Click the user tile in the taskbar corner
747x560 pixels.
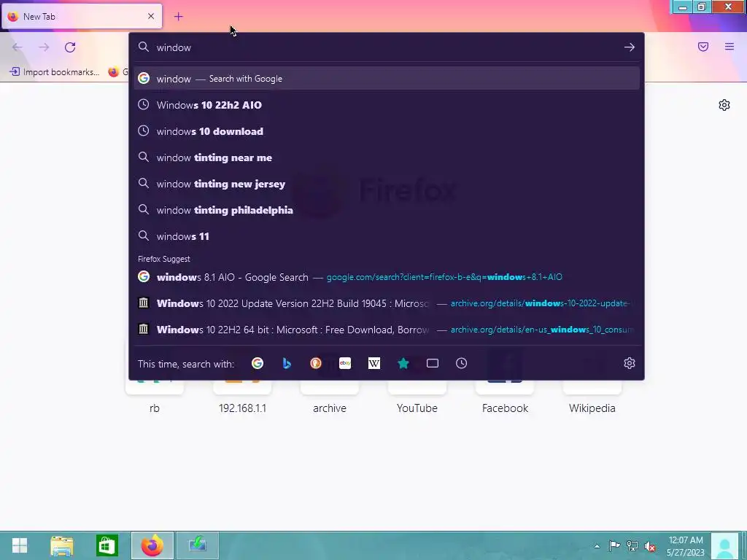(x=725, y=546)
